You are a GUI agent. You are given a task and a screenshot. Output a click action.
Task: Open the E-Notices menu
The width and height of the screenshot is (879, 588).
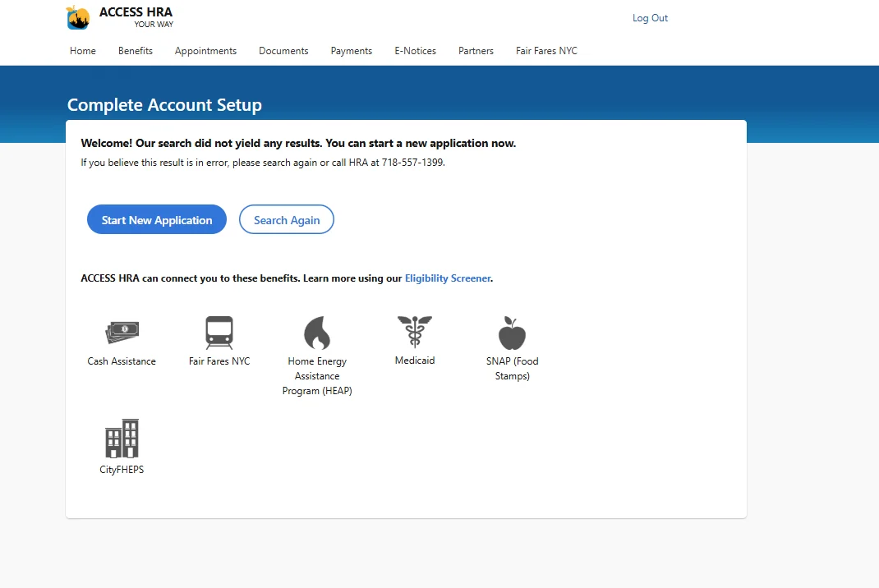pos(416,51)
